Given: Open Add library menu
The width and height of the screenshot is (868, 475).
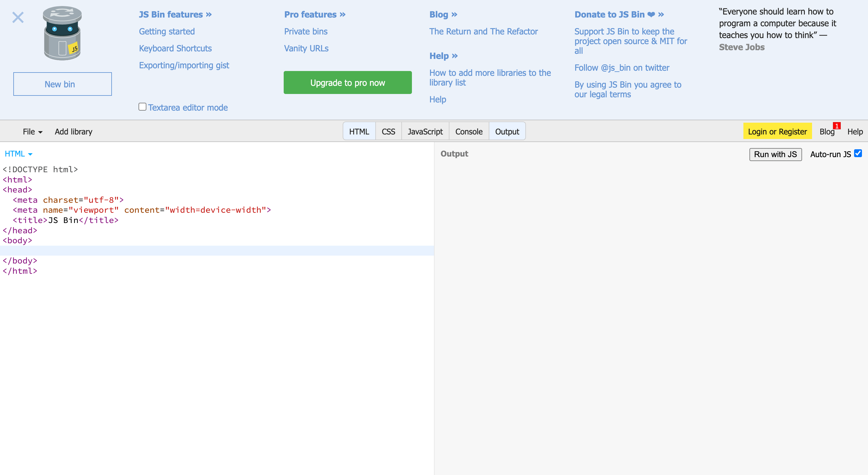Looking at the screenshot, I should (73, 132).
